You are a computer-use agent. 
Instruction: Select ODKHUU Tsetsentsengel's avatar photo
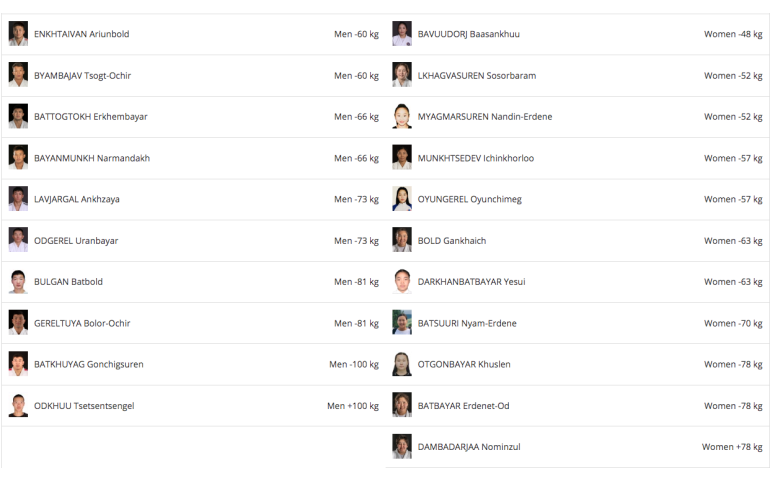[18, 406]
